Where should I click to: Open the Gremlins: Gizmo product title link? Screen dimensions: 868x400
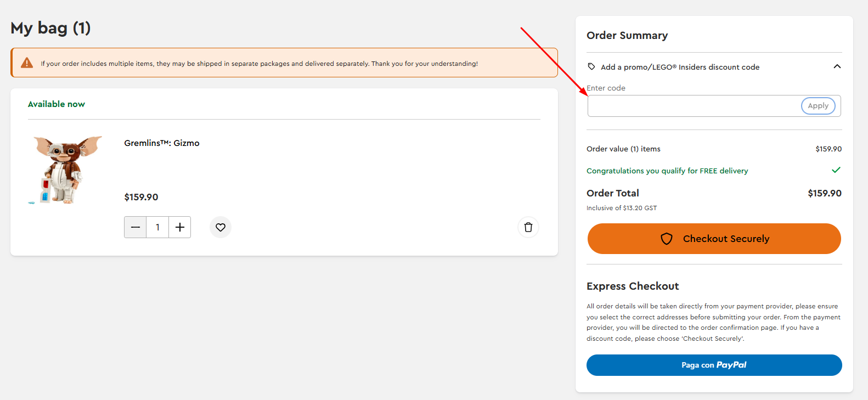tap(162, 143)
